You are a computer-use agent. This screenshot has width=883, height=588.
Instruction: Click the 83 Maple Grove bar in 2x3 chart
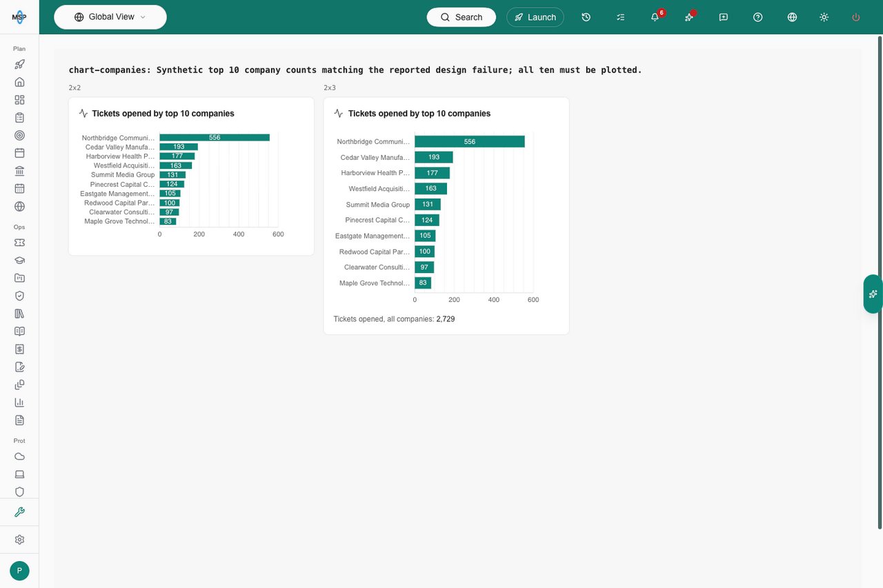click(423, 283)
